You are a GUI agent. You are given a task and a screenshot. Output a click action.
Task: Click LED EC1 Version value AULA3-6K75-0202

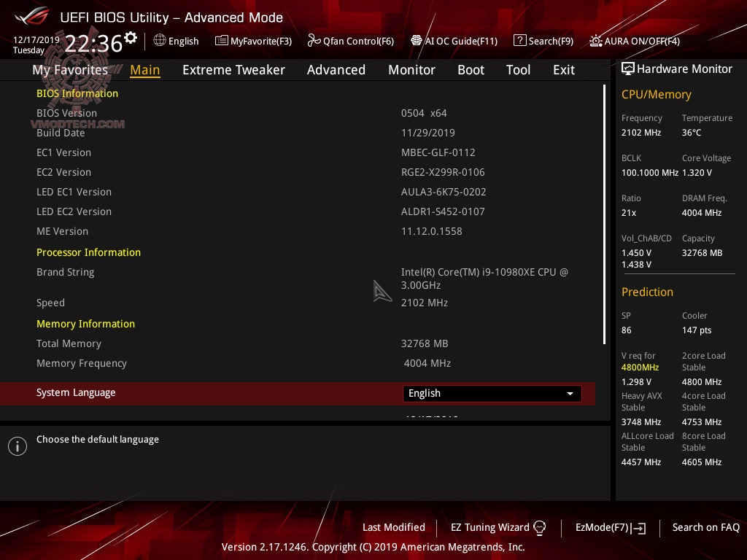point(444,192)
